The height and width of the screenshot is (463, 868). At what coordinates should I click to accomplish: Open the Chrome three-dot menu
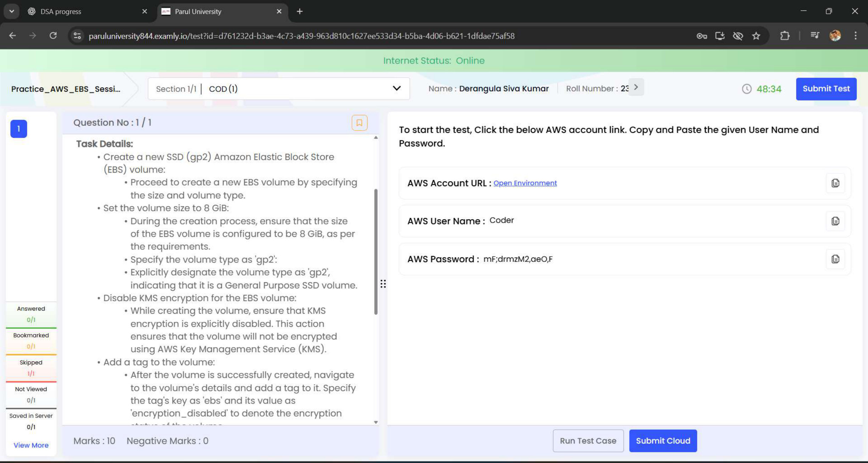(855, 35)
